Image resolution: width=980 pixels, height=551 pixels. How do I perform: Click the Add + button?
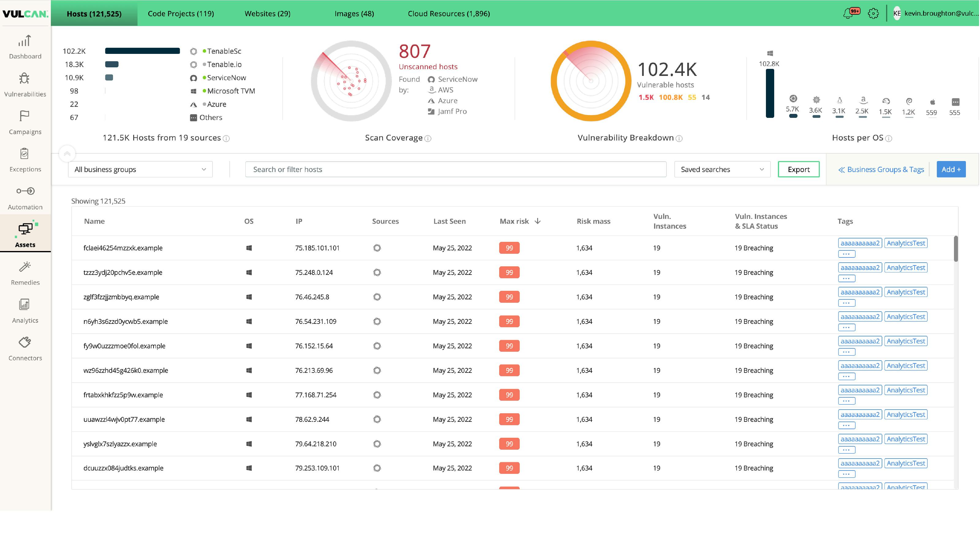(951, 169)
